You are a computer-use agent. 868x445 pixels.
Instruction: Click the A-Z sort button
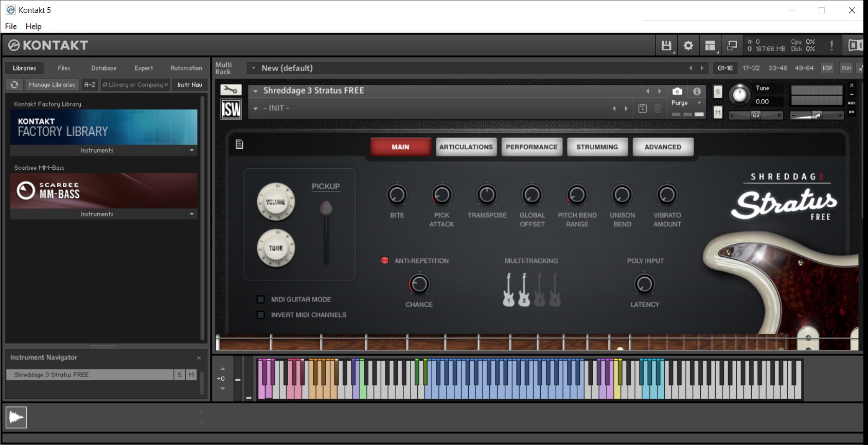pyautogui.click(x=90, y=85)
